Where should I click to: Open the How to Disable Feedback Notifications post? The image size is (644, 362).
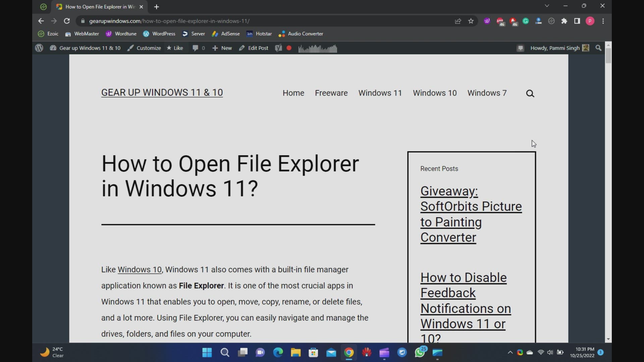[x=466, y=308]
